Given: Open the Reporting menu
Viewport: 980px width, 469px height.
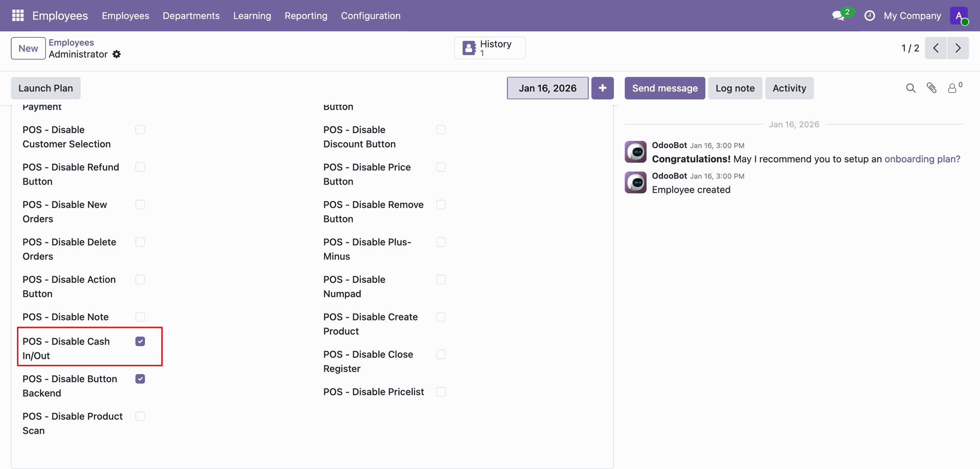Looking at the screenshot, I should coord(306,16).
